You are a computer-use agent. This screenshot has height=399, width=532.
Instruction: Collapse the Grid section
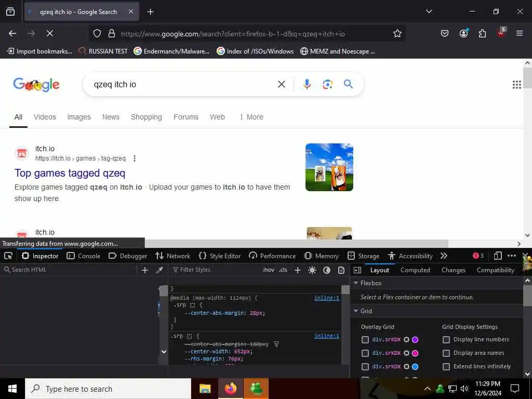(x=356, y=311)
